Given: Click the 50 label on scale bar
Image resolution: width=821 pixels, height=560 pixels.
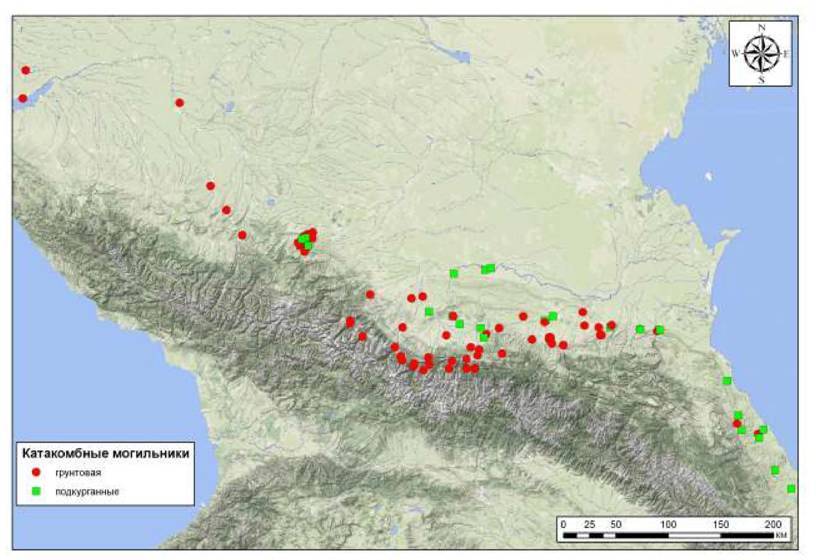Looking at the screenshot, I should point(615,524).
